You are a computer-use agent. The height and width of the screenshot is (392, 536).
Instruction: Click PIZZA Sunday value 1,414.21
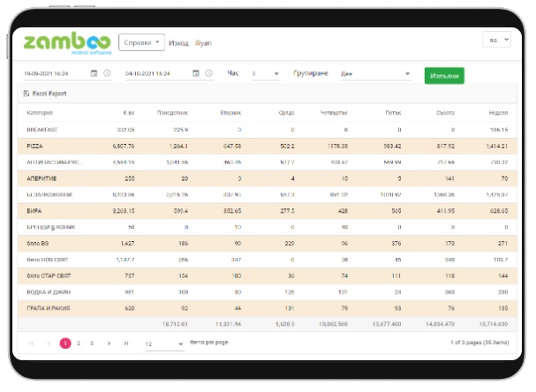pos(496,147)
